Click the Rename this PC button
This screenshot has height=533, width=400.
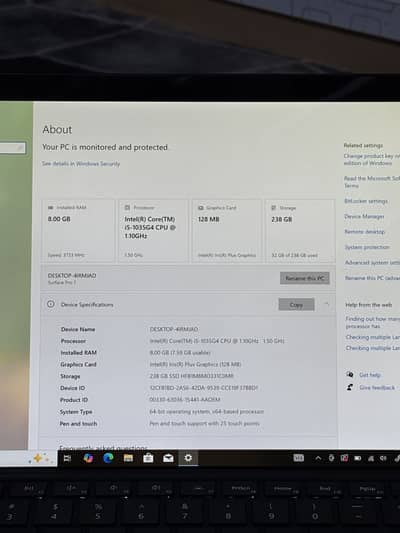point(305,278)
